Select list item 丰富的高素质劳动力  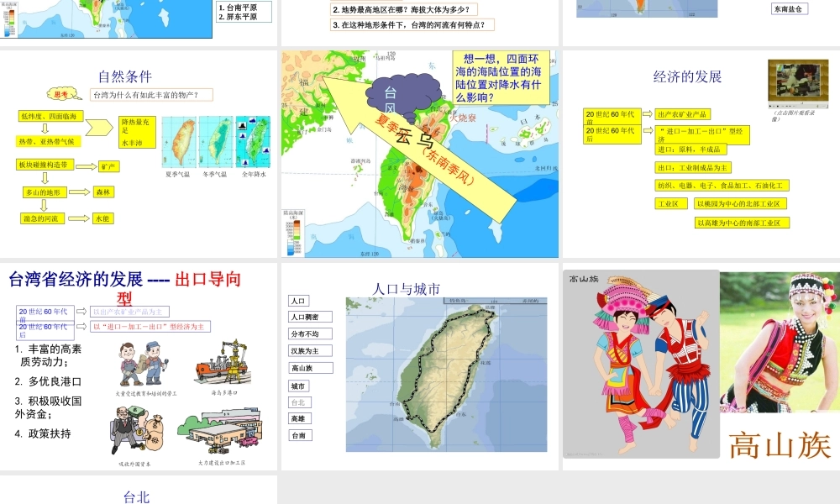pyautogui.click(x=48, y=355)
